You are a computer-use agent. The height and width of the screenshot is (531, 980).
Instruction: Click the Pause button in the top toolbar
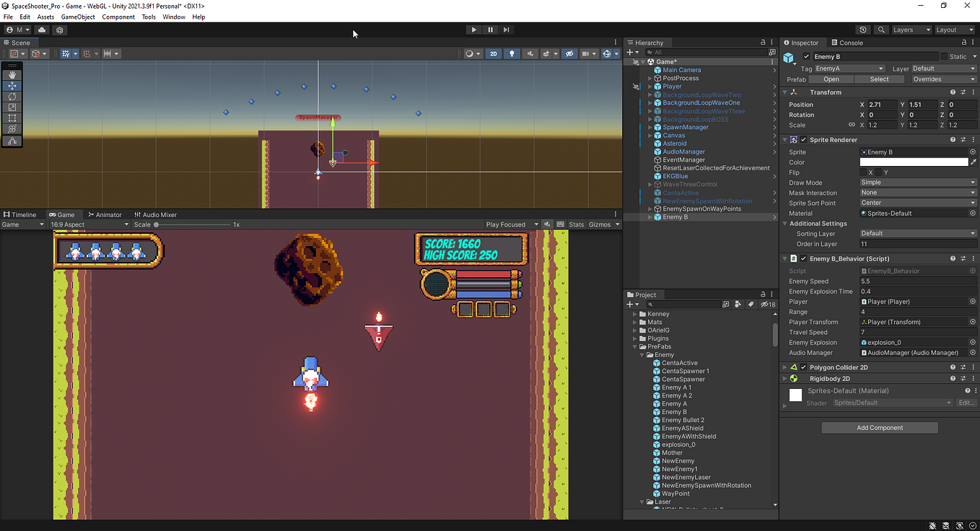(x=489, y=29)
